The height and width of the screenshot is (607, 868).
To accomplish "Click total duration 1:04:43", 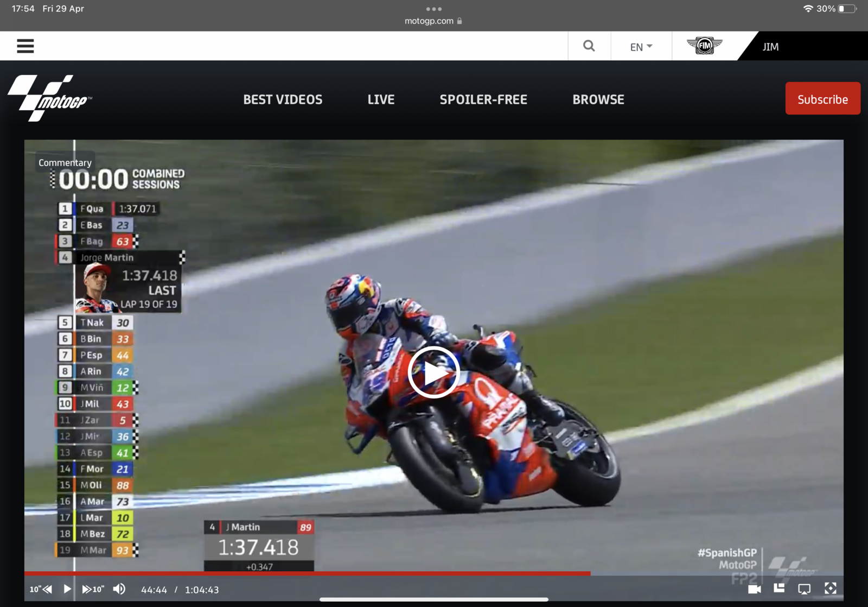I will [x=202, y=590].
